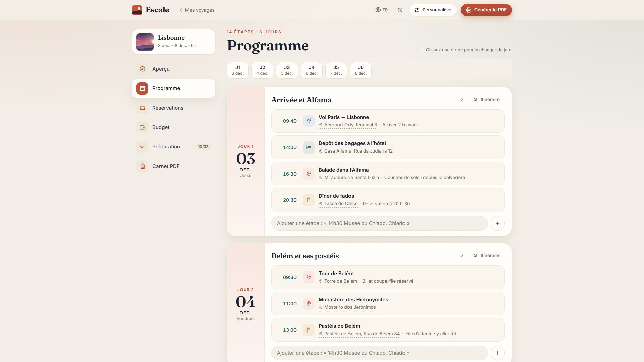644x362 pixels.
Task: Click fork icon of Dîner de fados
Action: point(309,200)
